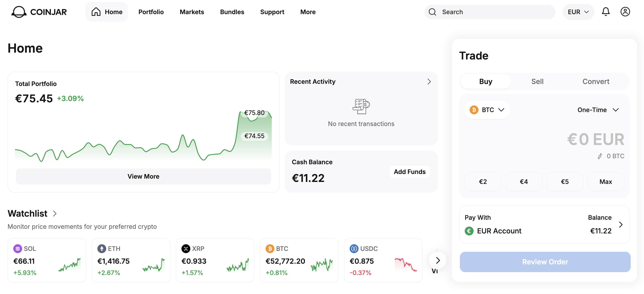Select the Max amount button
This screenshot has height=294, width=644.
point(605,182)
